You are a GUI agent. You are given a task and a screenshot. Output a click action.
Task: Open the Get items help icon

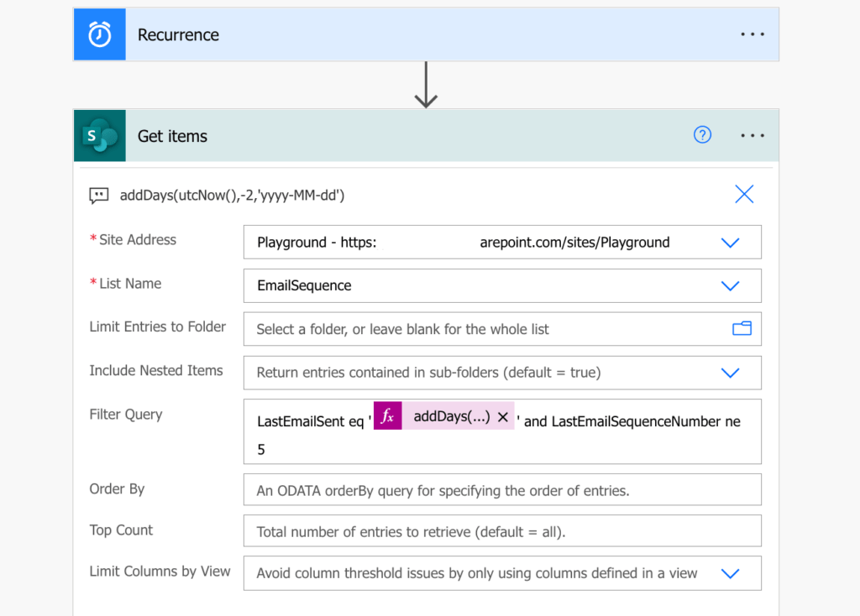pos(702,134)
